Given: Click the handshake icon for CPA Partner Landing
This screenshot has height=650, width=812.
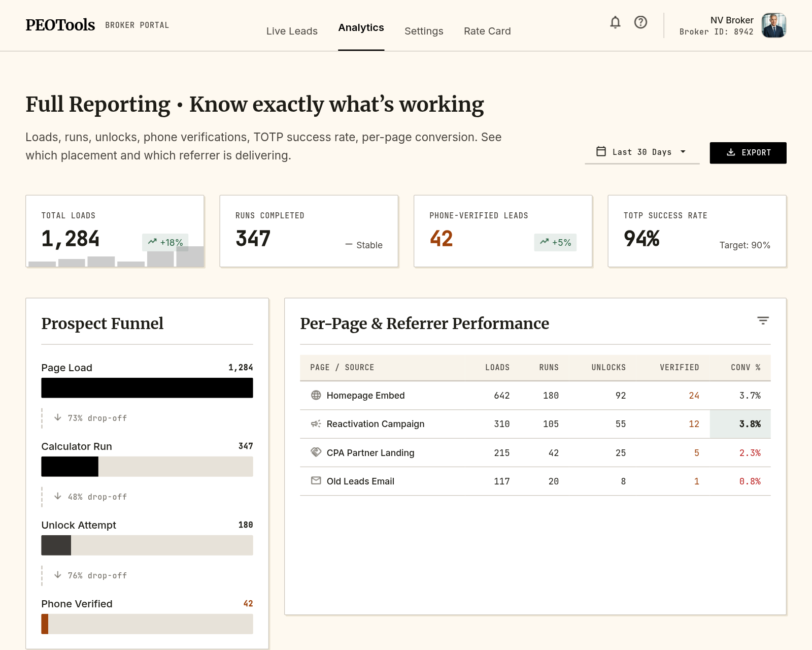Looking at the screenshot, I should pos(316,452).
